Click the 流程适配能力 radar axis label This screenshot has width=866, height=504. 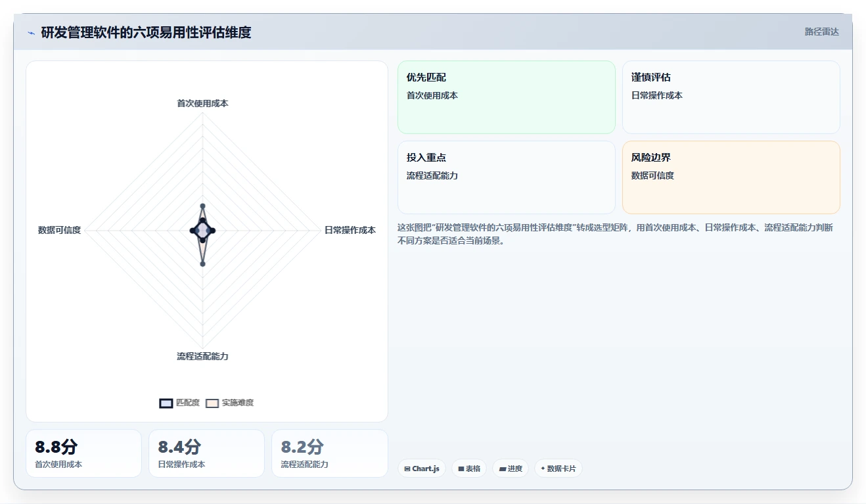coord(202,356)
